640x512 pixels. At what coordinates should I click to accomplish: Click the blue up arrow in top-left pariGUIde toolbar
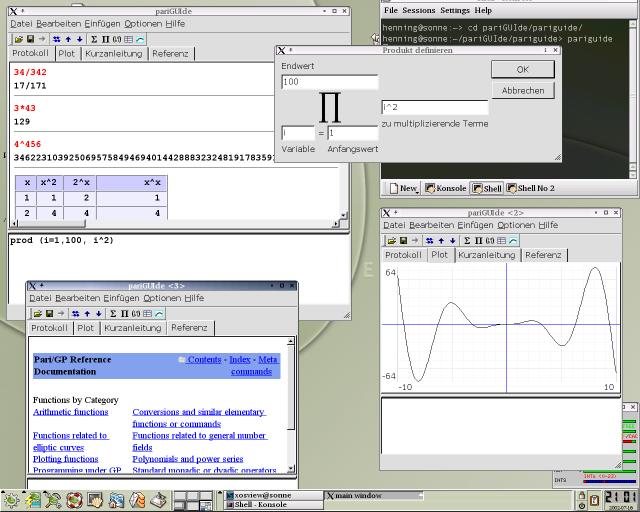click(68, 38)
